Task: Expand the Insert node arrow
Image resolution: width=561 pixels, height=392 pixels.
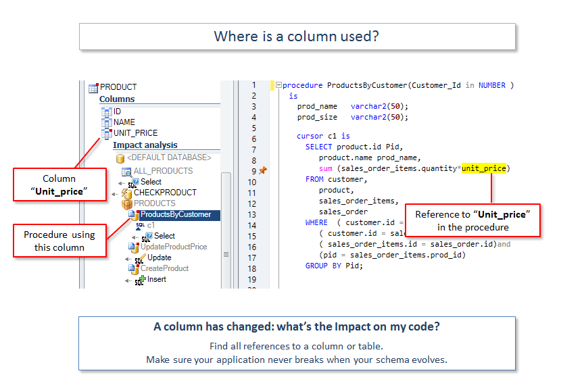Action: 128,280
